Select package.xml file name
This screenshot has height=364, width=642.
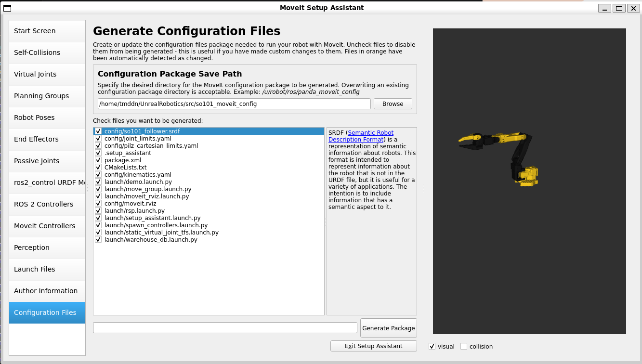[122, 160]
